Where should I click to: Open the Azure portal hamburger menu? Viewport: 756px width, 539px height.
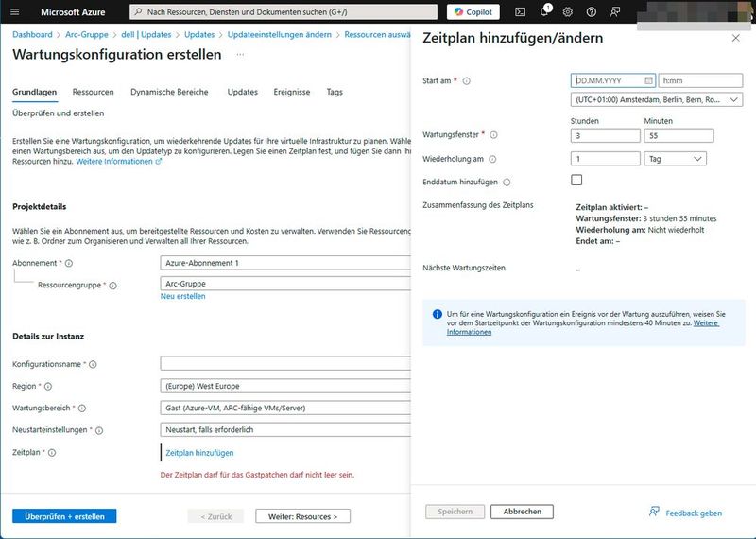coord(15,11)
